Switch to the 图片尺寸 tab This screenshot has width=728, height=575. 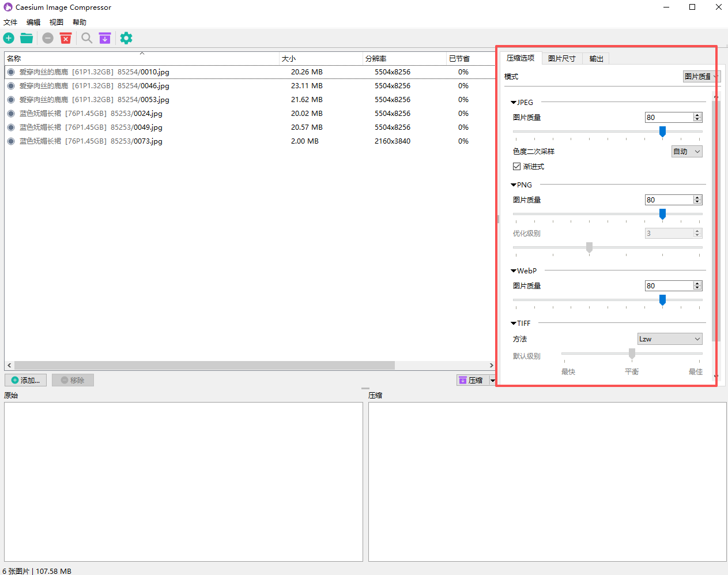[561, 59]
